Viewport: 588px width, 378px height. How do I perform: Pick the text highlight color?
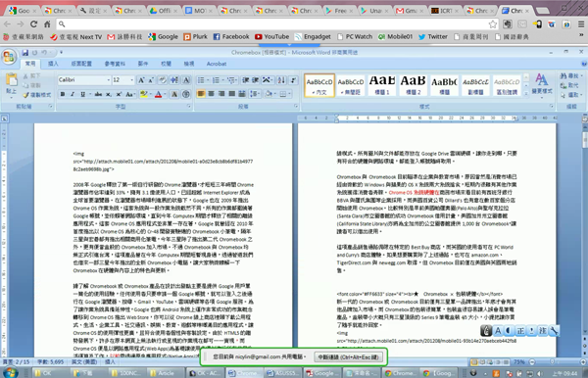[144, 94]
